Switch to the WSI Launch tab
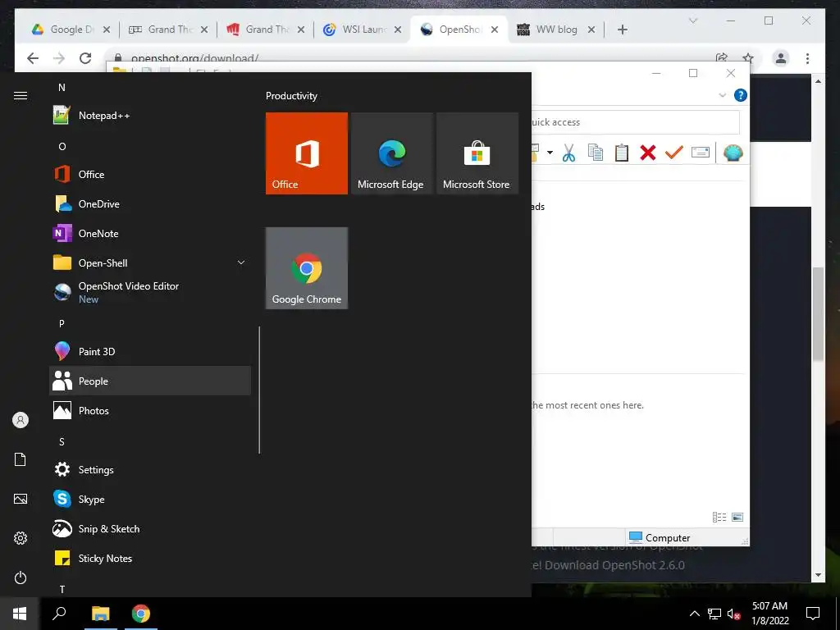This screenshot has width=840, height=630. [362, 30]
